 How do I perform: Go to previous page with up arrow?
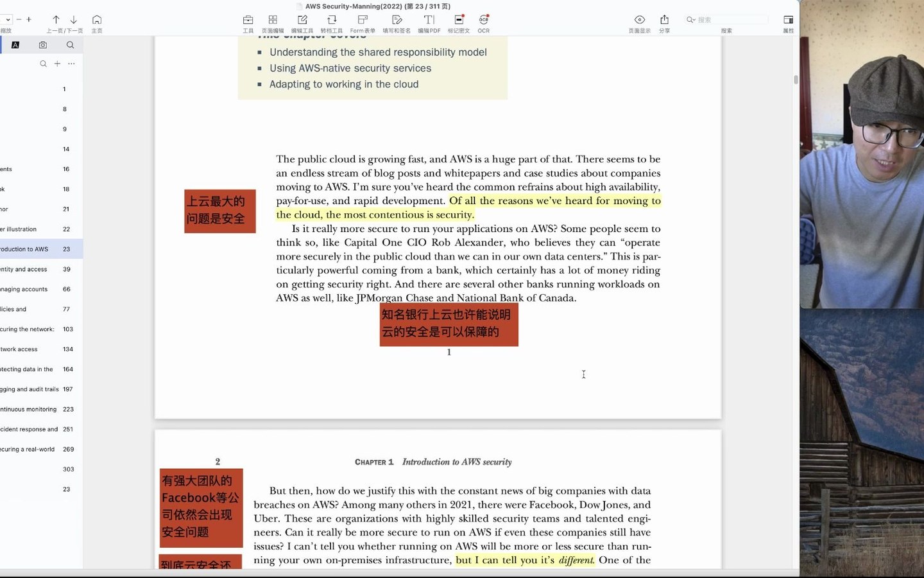[56, 20]
